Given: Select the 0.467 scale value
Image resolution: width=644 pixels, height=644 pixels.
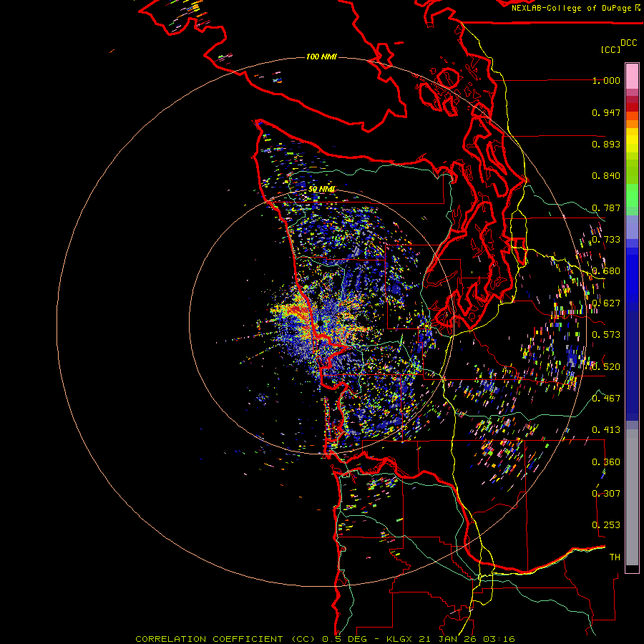Looking at the screenshot, I should click(606, 399).
